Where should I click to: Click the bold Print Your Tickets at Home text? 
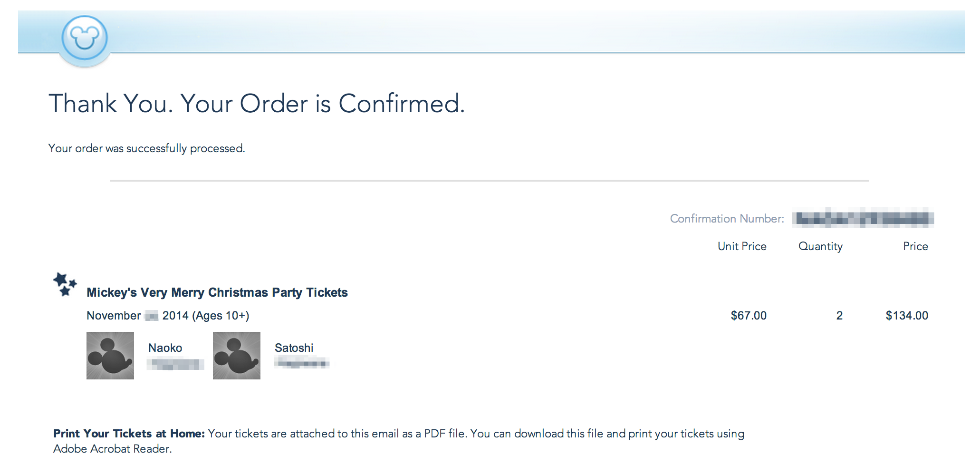(129, 434)
